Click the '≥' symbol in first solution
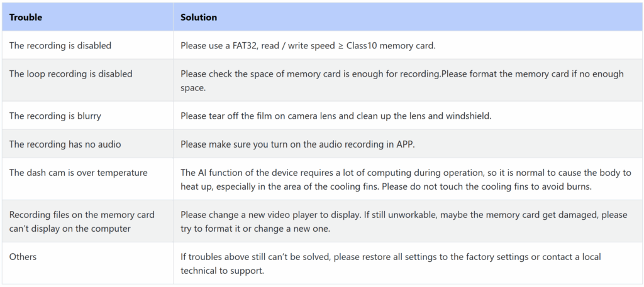 click(340, 45)
